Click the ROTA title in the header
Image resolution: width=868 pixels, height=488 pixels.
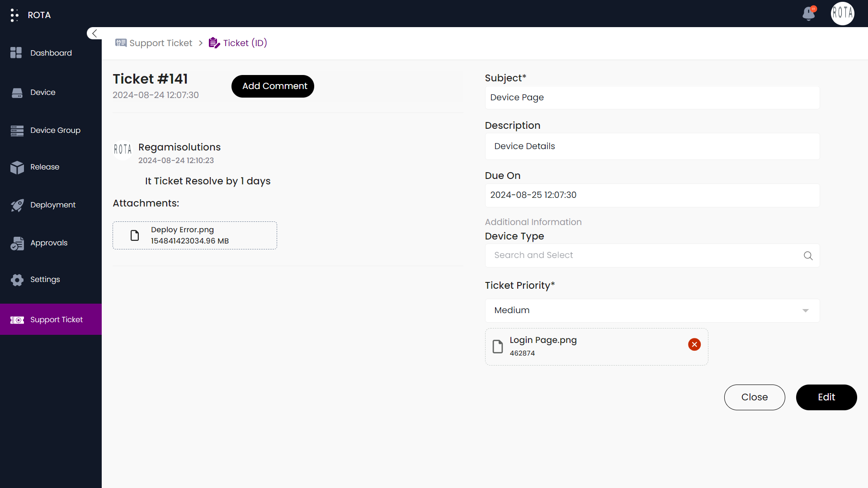39,15
